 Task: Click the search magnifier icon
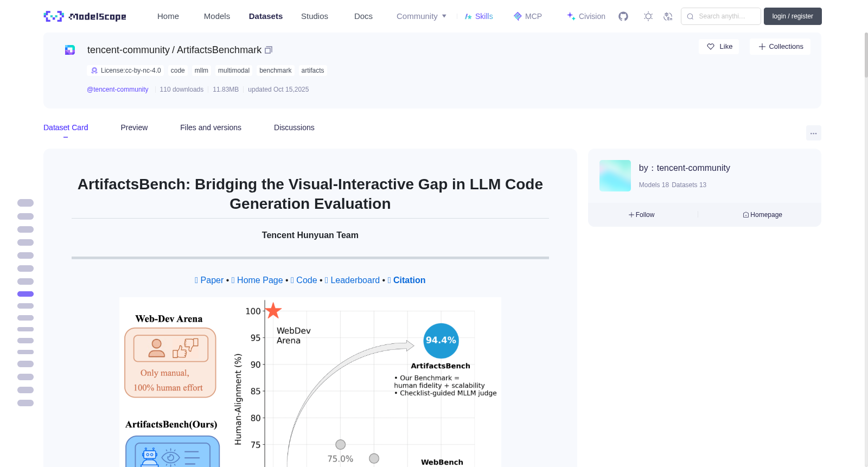tap(690, 16)
